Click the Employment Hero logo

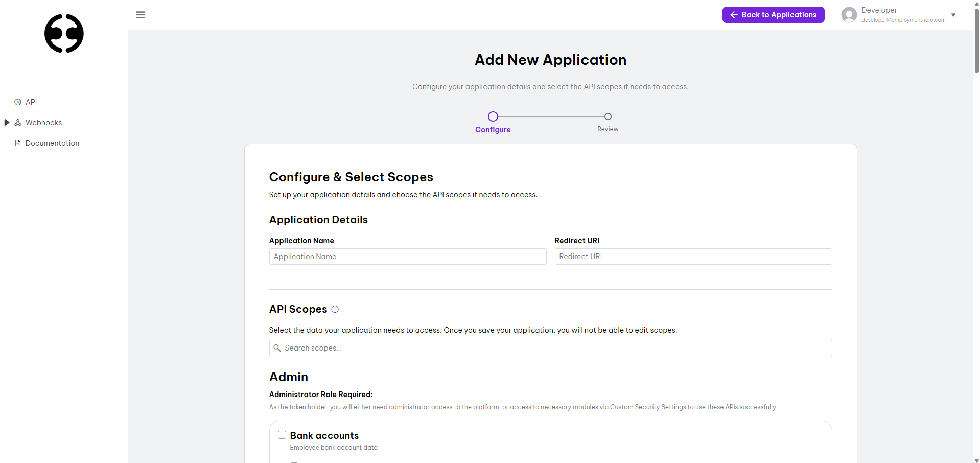pyautogui.click(x=63, y=34)
